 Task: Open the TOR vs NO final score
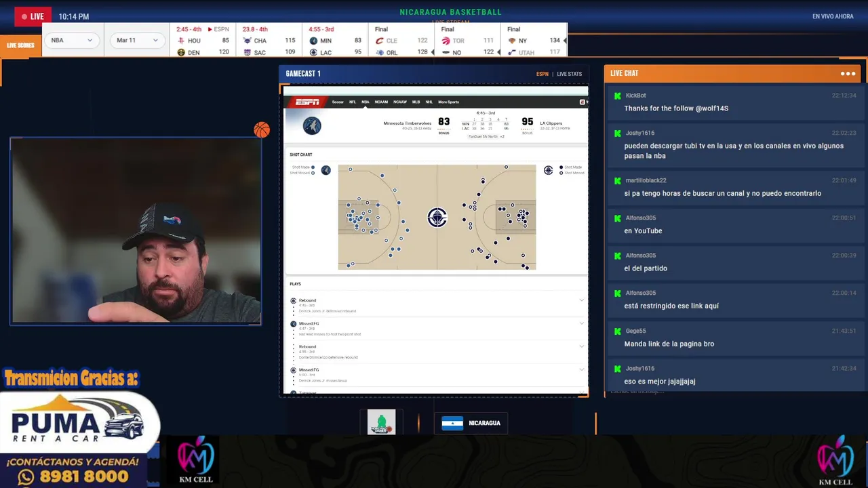(469, 41)
